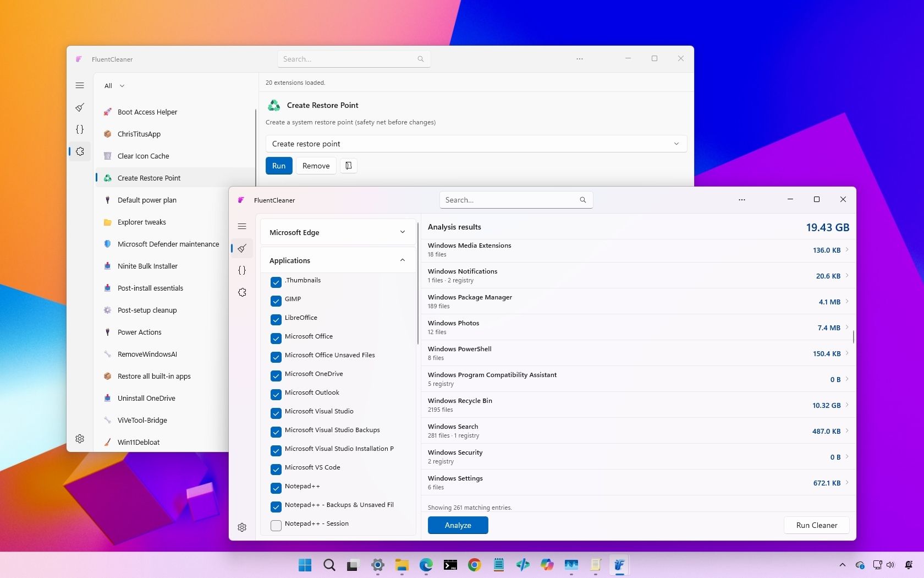Click the Remove button

[316, 166]
